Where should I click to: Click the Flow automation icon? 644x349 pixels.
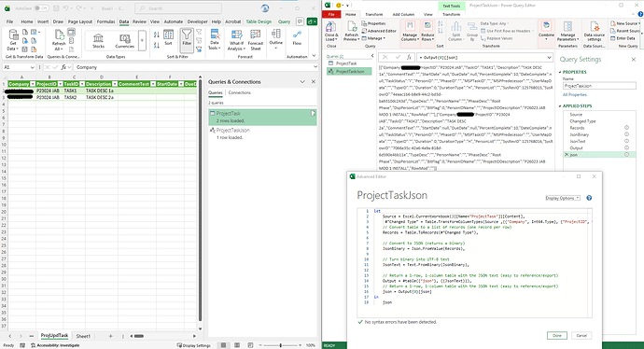point(297,37)
